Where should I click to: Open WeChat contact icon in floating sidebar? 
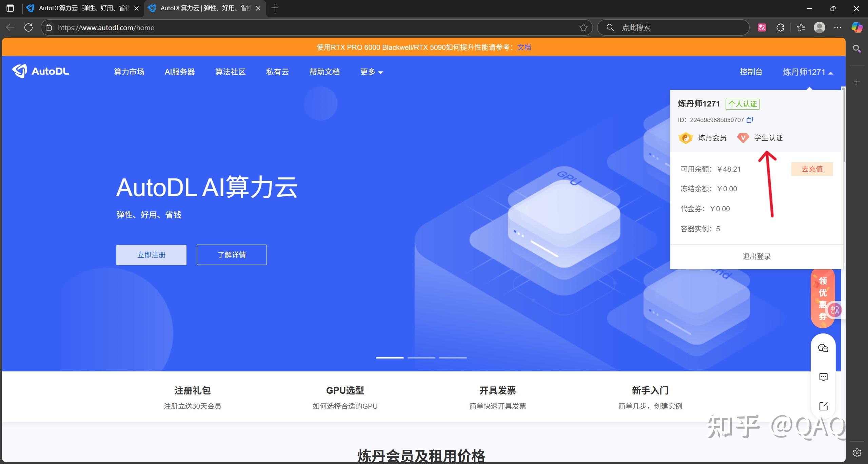tap(823, 348)
